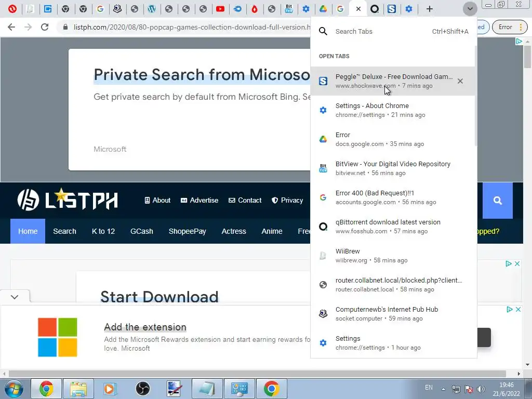Switch to the BitView tab in tab strip
The height and width of the screenshot is (399, 532).
click(x=289, y=9)
